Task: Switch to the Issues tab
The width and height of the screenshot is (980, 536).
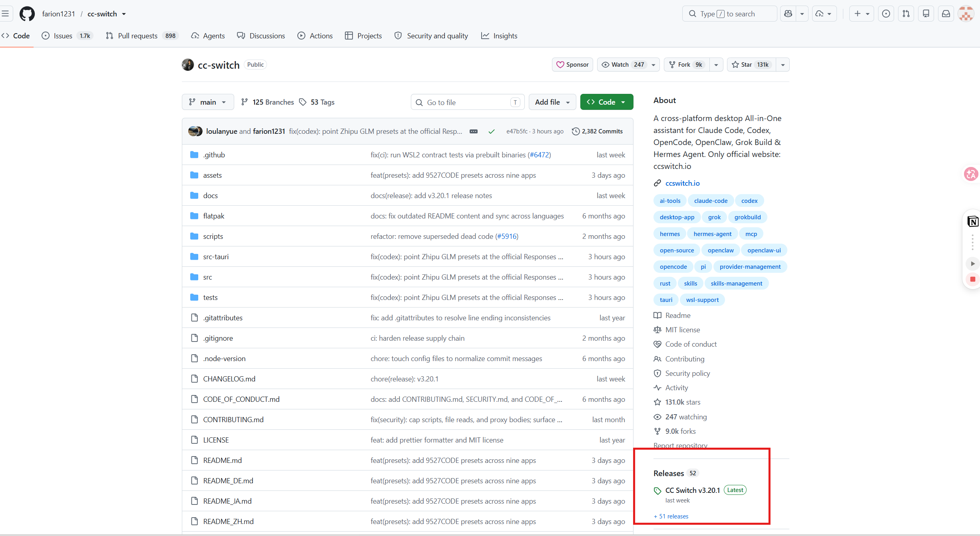Action: point(67,36)
